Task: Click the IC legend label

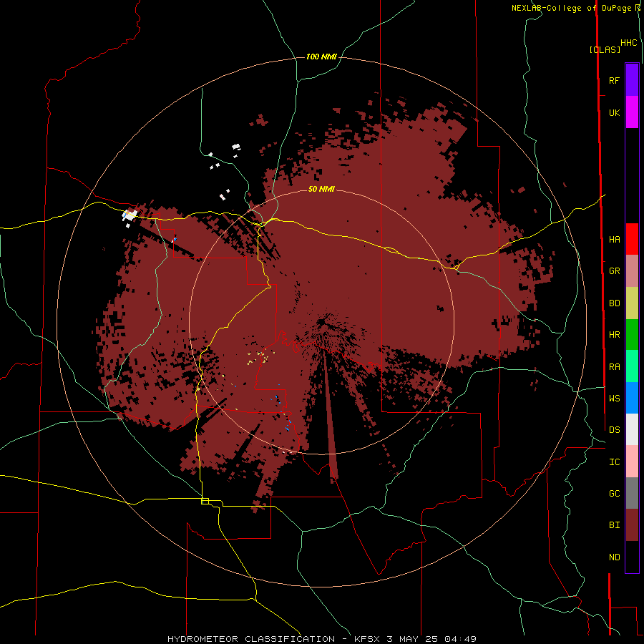Action: tap(614, 462)
